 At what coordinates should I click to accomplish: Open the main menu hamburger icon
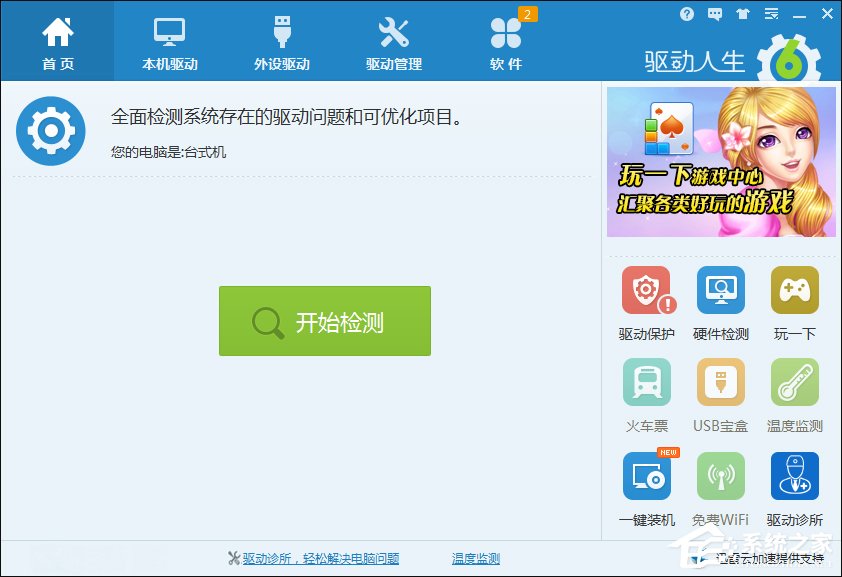coord(769,14)
